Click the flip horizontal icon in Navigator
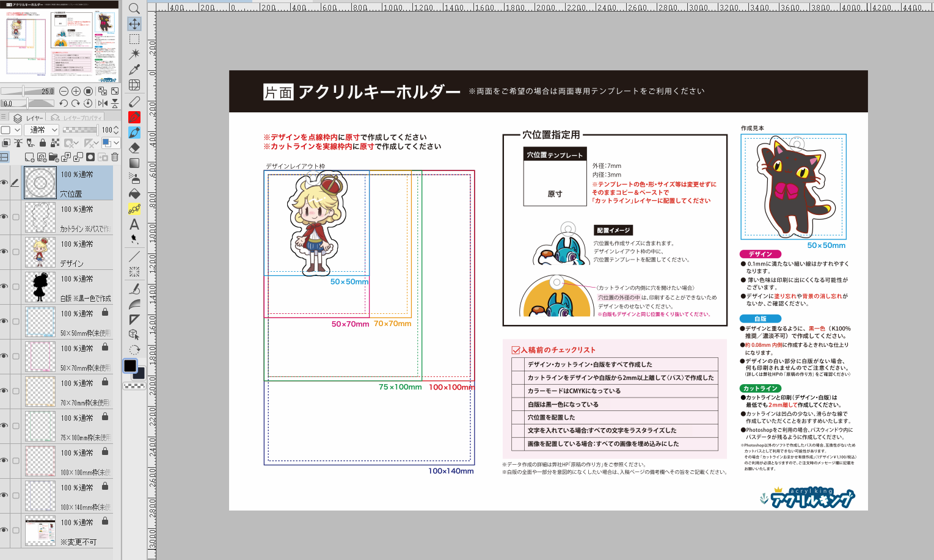The image size is (934, 560). (103, 103)
